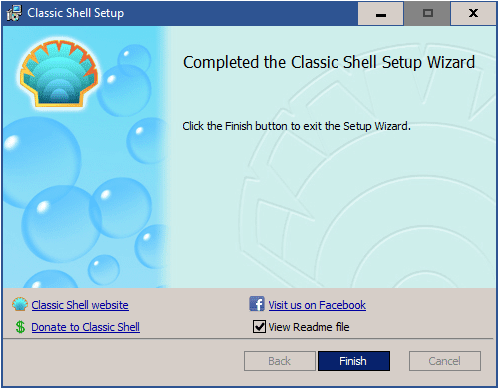This screenshot has width=499, height=389.
Task: Click the large Classic Shell seashell logo
Action: pyautogui.click(x=59, y=74)
